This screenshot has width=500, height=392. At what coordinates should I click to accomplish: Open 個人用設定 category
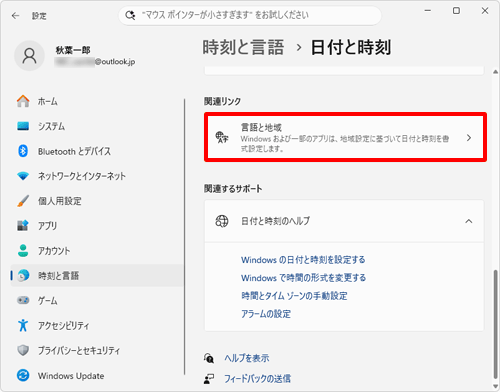[59, 201]
